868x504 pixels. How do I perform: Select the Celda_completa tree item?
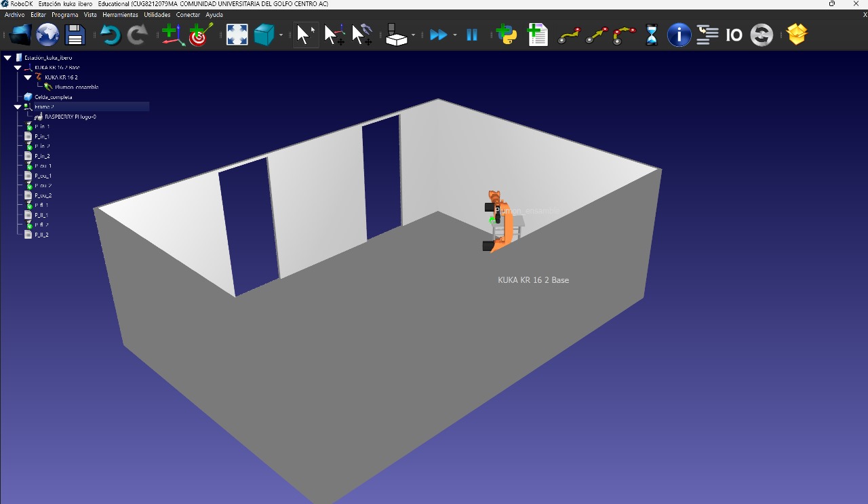point(53,97)
